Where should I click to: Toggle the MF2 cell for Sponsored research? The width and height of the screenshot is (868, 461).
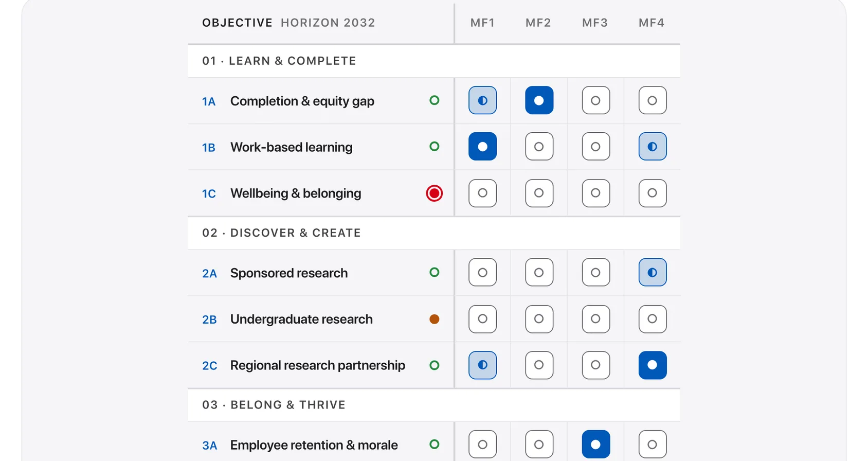[x=539, y=272]
